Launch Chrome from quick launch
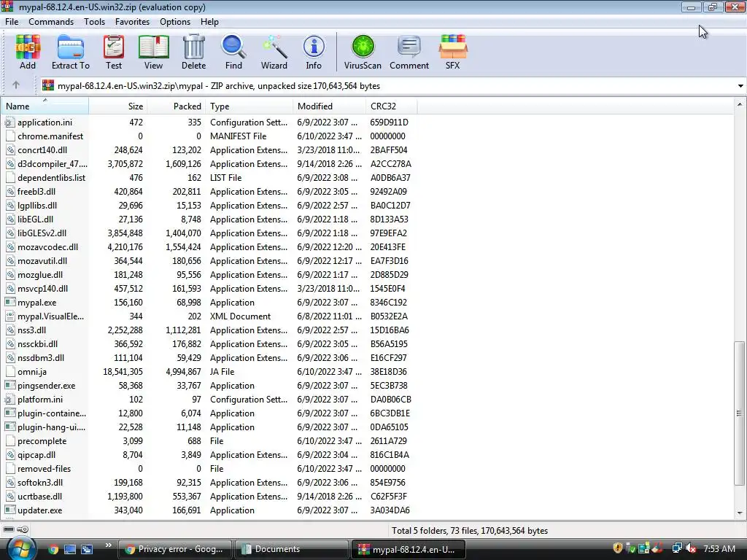This screenshot has width=747, height=560. (x=53, y=550)
